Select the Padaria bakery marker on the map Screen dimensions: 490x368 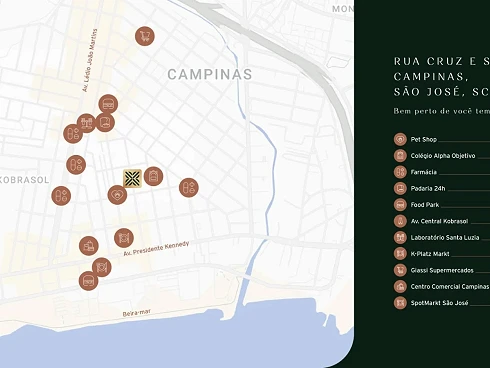pos(105,122)
